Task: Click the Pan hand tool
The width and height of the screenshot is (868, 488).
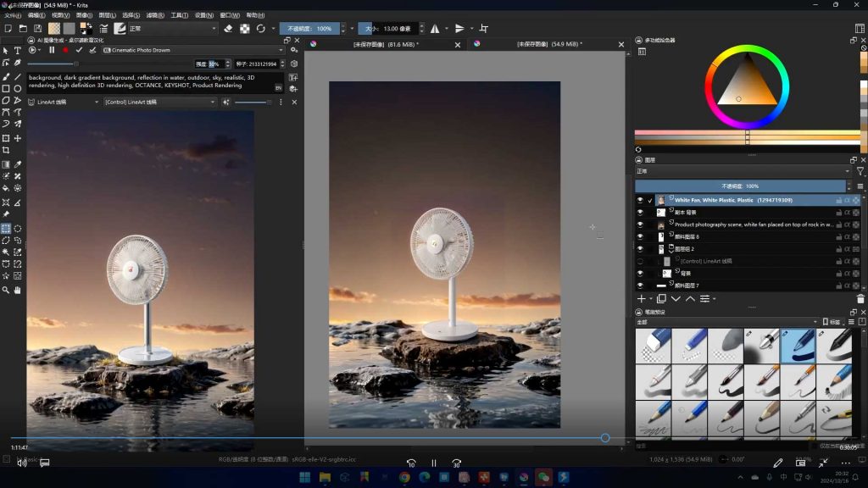Action: 18,290
